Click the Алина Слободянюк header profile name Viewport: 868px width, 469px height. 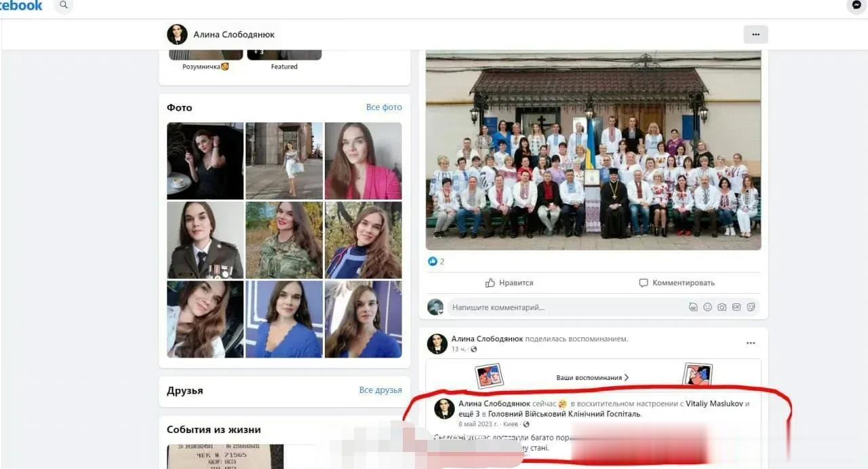(234, 35)
